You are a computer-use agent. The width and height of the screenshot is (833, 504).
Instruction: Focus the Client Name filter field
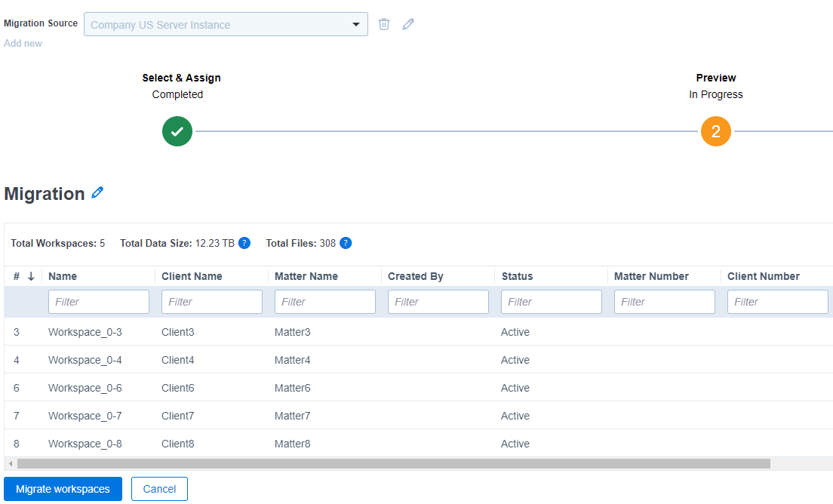coord(212,302)
